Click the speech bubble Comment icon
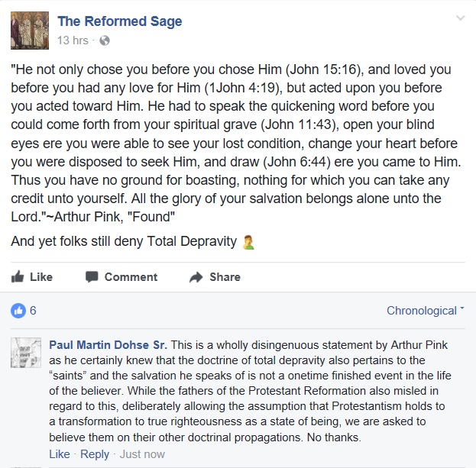Image resolution: width=476 pixels, height=468 pixels. coord(92,276)
